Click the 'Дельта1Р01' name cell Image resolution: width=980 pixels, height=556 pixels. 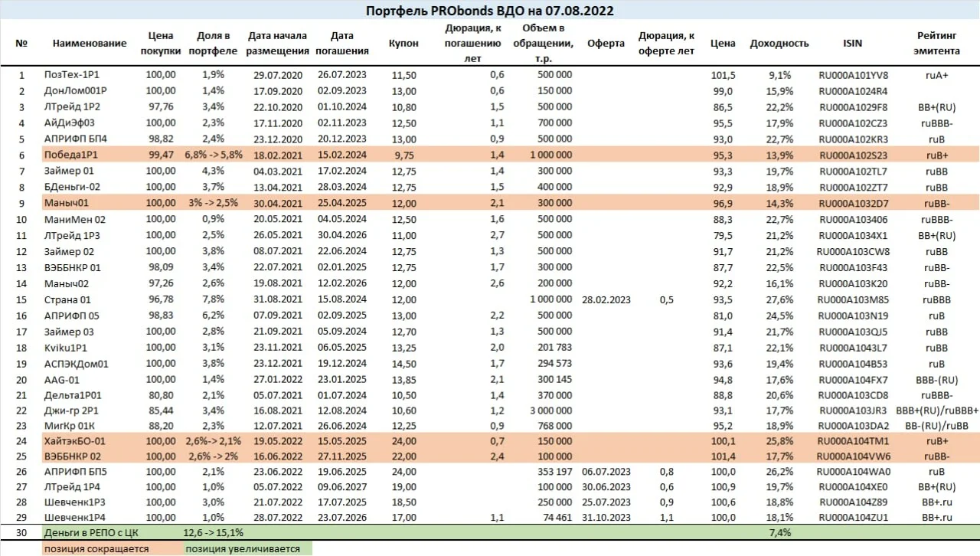point(73,396)
